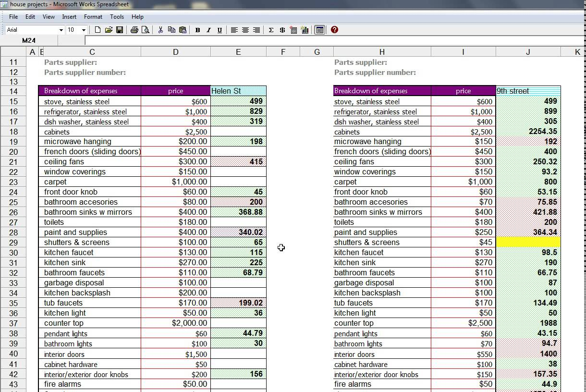Viewport: 586px width, 392px height.
Task: Toggle underline formatting
Action: 220,30
